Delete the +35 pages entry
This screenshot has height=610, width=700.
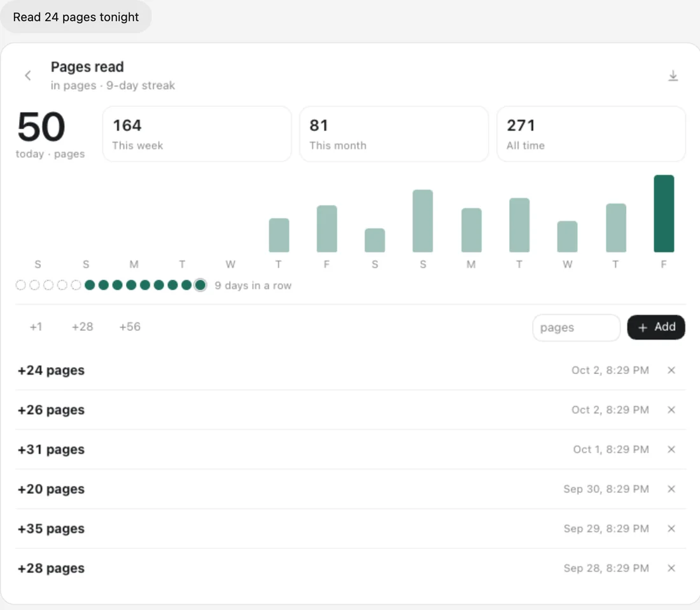(x=671, y=529)
